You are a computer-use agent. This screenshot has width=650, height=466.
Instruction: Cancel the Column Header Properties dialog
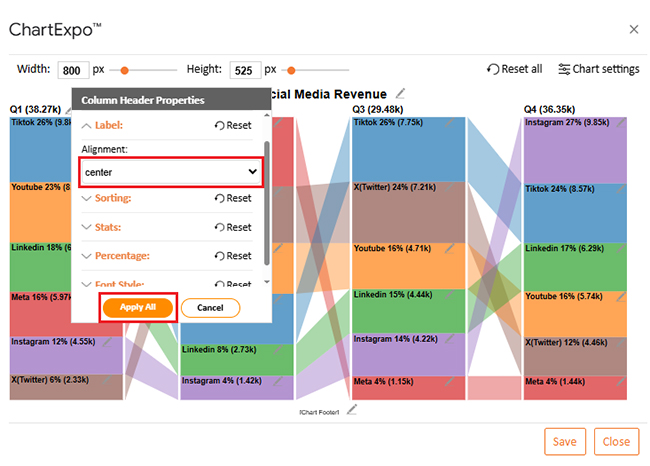click(210, 308)
